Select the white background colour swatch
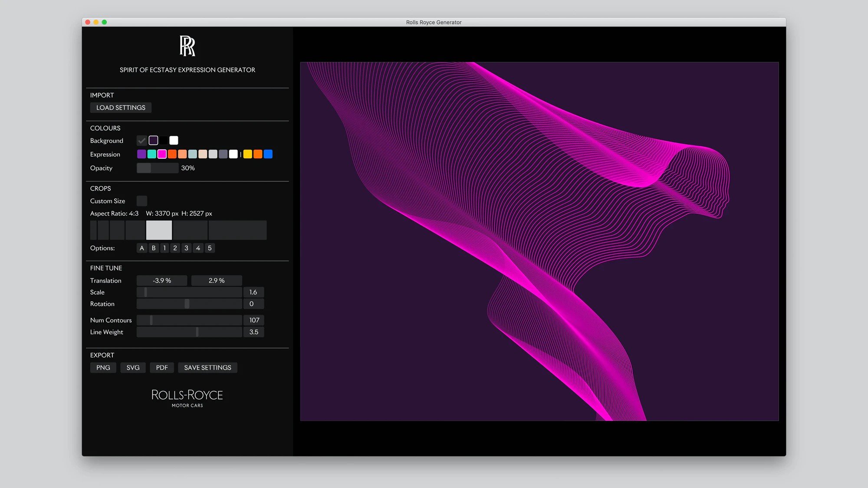 tap(174, 141)
